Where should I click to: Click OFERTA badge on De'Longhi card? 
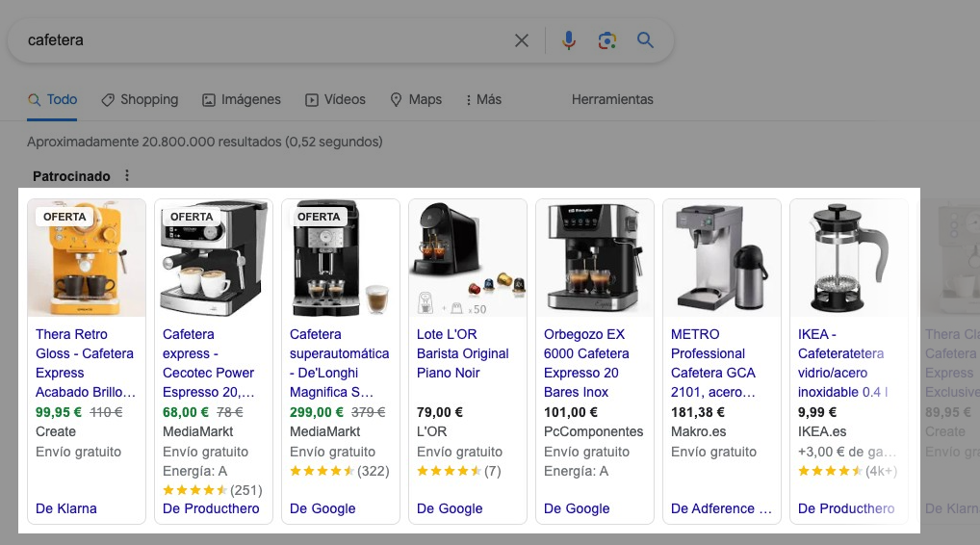pos(319,217)
